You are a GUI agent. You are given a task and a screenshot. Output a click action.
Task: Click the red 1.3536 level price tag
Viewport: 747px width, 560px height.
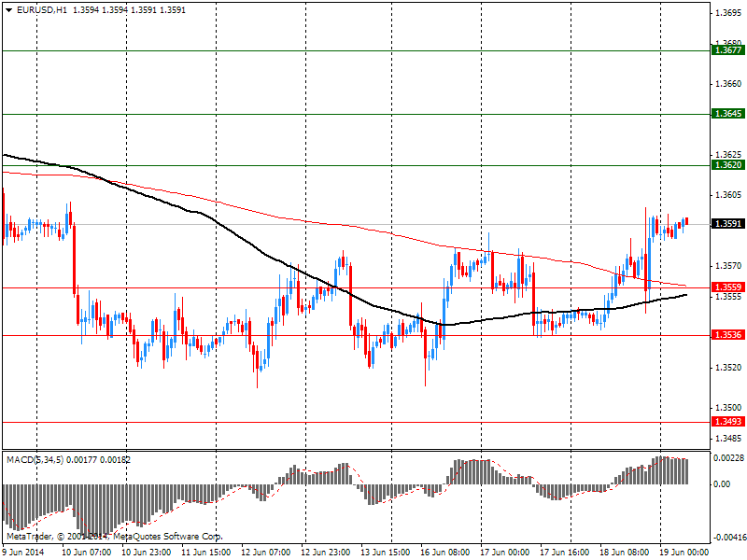tap(728, 335)
